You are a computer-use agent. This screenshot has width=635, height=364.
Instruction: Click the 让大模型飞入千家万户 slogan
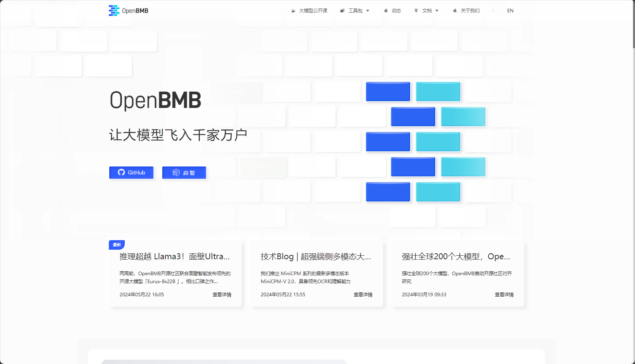[178, 135]
